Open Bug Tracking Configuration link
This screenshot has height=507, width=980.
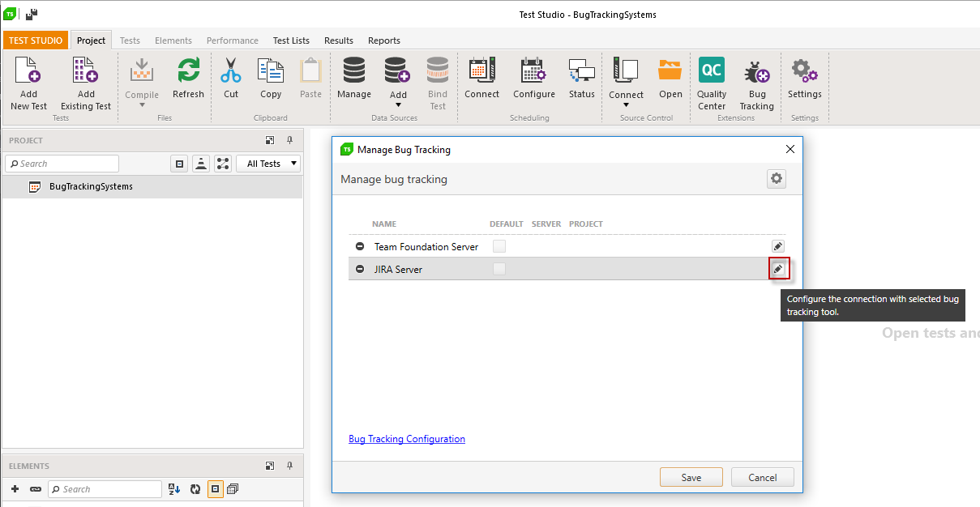(406, 439)
